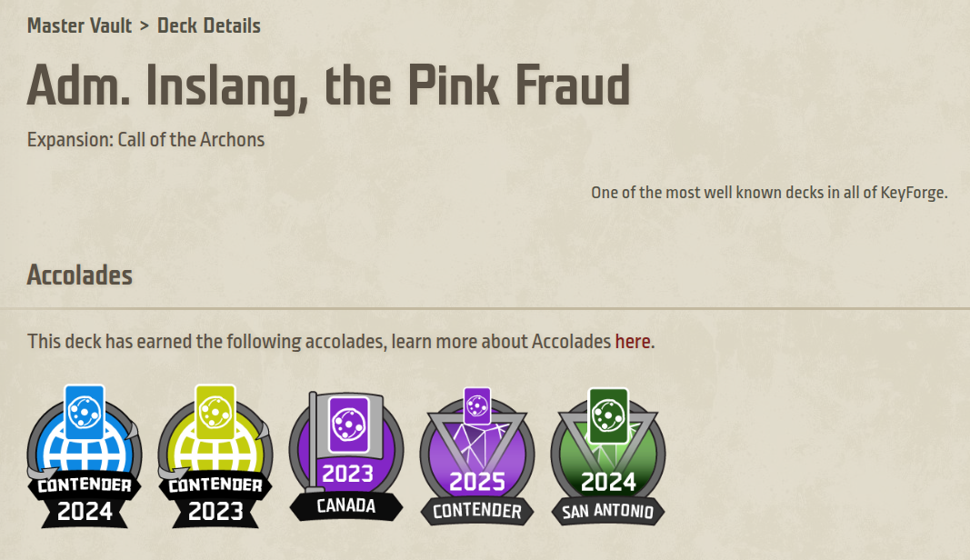Click the CONTENDER banner under 2025
This screenshot has height=560, width=970.
(x=477, y=511)
